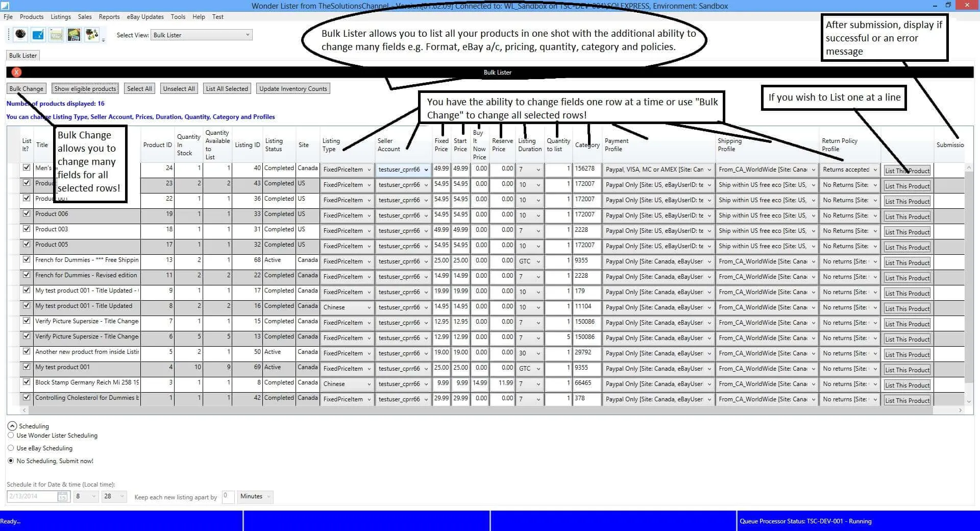980x531 pixels.
Task: Open the toolbar overflow arrow
Action: (x=104, y=40)
